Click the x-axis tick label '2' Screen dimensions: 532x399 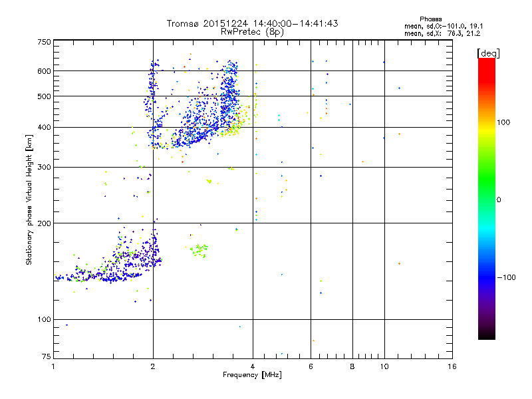click(x=153, y=366)
